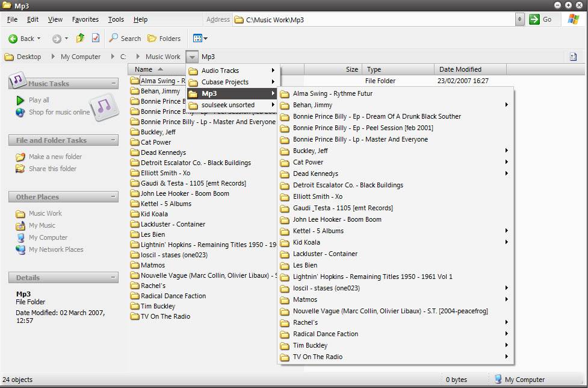
Task: Click the document icon at breadcrumb bar's right end
Action: (x=573, y=57)
